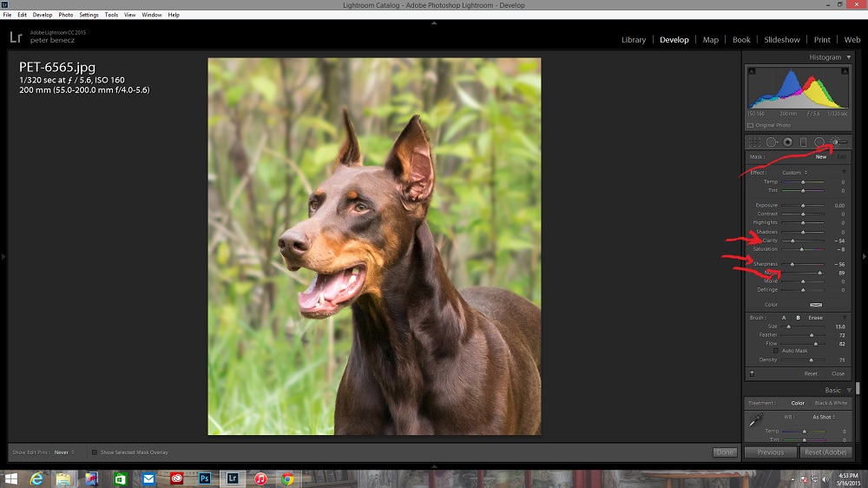Pick the White Balance eyedropper tool
Image resolution: width=868 pixels, height=488 pixels.
[755, 421]
